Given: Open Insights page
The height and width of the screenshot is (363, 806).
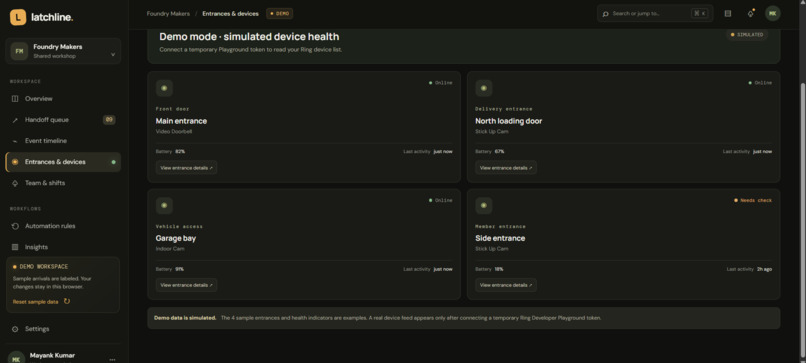Looking at the screenshot, I should (63, 247).
